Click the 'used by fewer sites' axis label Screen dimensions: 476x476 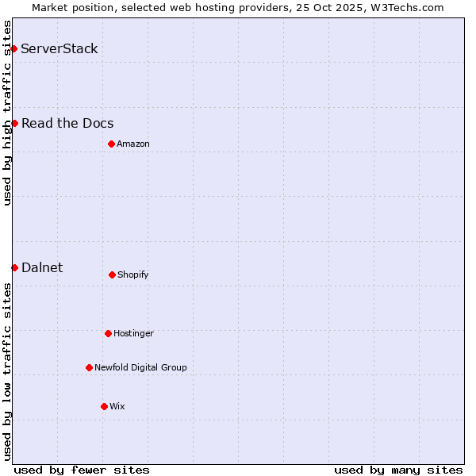pyautogui.click(x=82, y=470)
